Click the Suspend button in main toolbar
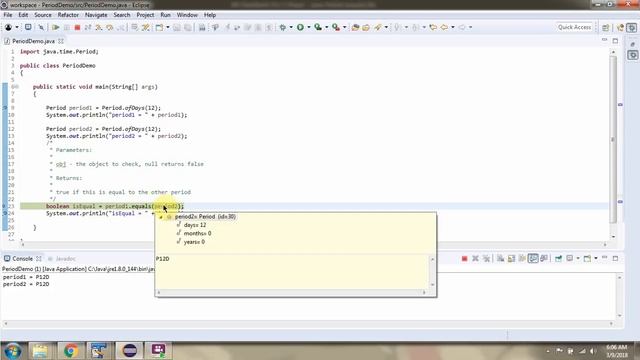Image resolution: width=640 pixels, height=360 pixels. (67, 27)
